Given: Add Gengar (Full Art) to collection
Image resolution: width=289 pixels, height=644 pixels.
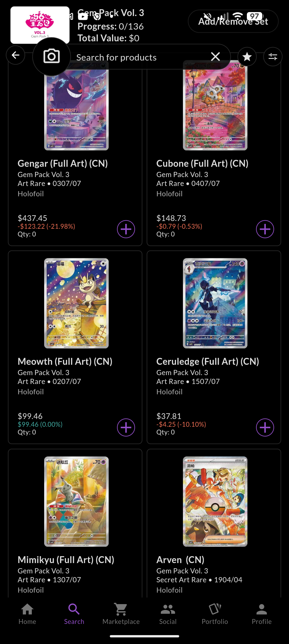Looking at the screenshot, I should [126, 229].
